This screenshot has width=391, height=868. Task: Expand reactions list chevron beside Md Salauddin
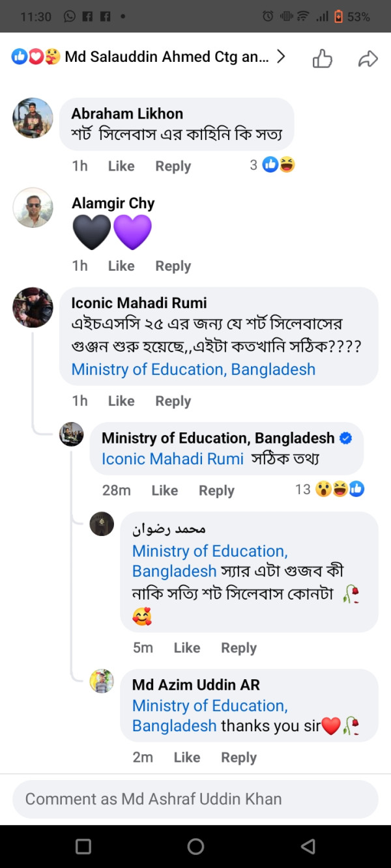tap(281, 57)
